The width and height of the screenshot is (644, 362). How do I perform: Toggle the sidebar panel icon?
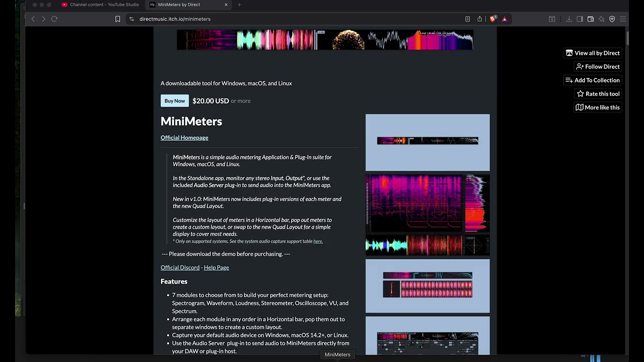pyautogui.click(x=580, y=19)
